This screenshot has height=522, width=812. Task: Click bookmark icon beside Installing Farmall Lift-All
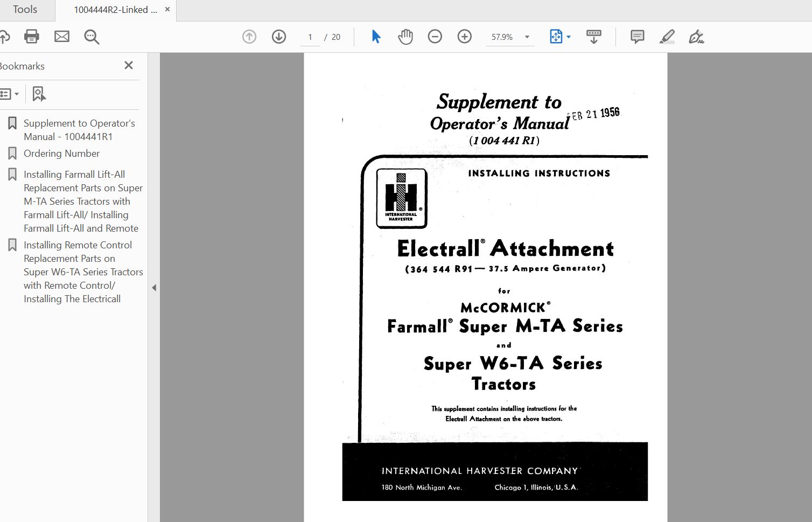12,175
